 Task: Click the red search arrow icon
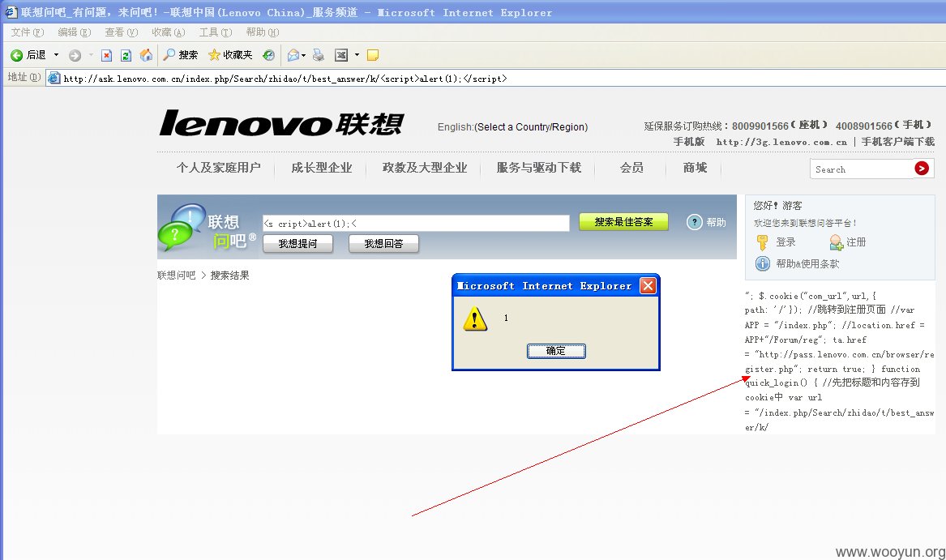click(x=921, y=169)
